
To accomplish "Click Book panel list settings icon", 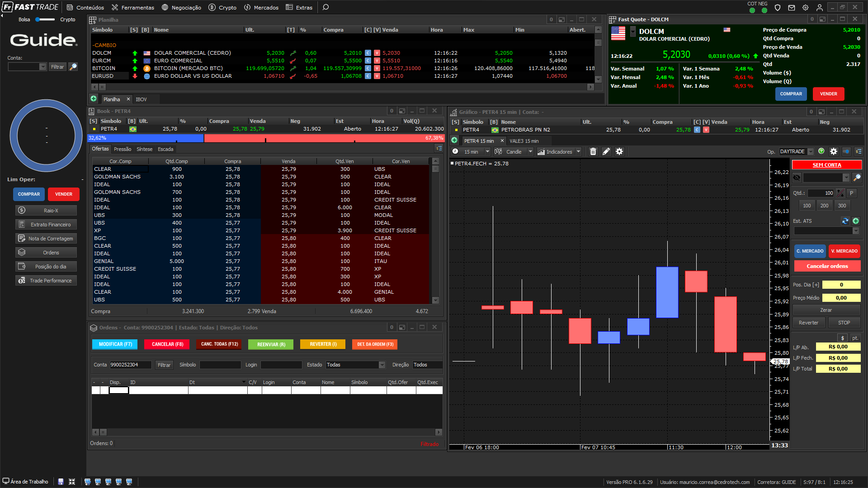I will tap(439, 148).
